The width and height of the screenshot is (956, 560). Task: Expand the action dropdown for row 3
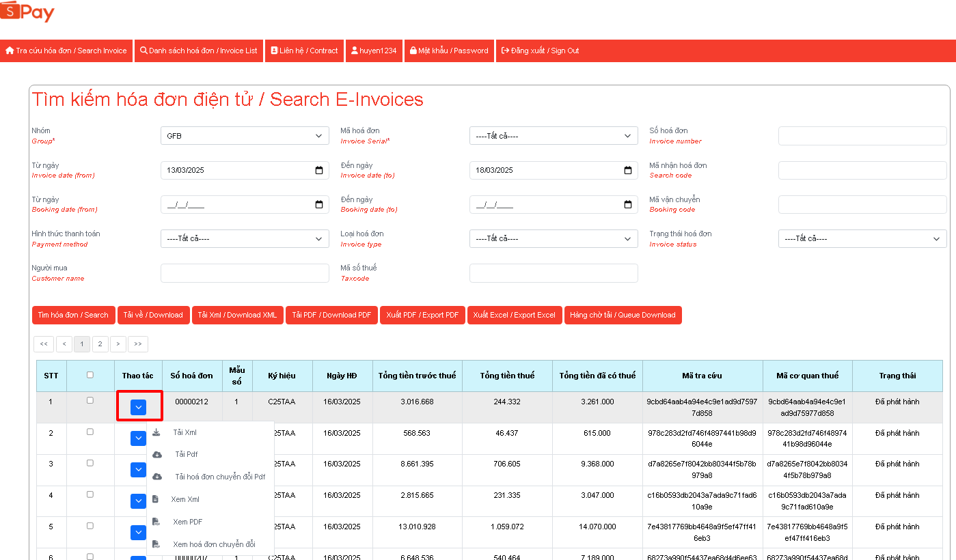pyautogui.click(x=138, y=470)
